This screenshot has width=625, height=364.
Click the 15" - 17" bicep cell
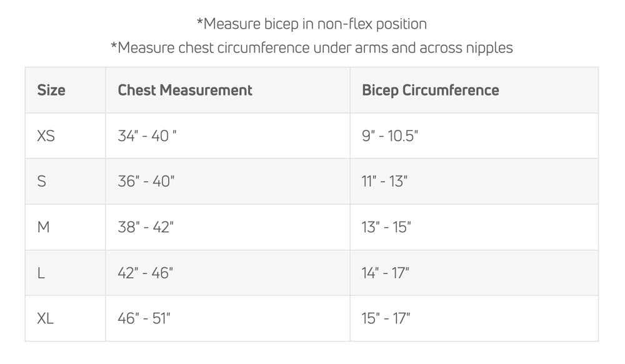click(x=474, y=318)
